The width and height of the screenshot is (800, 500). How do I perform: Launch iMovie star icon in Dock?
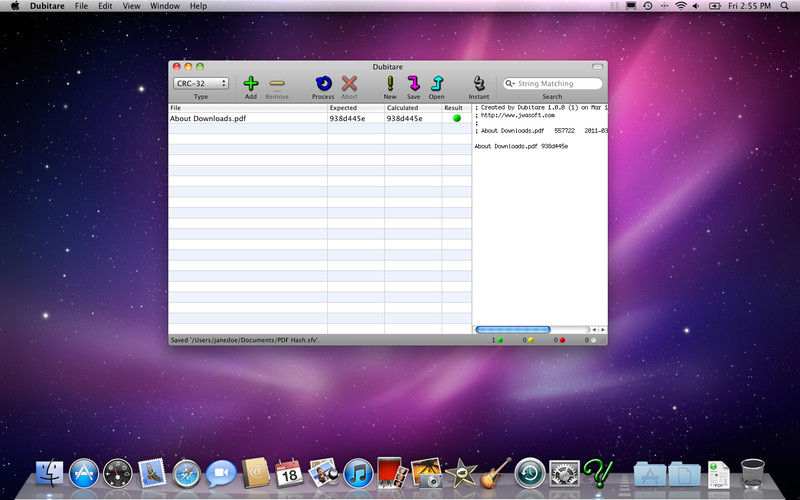coord(461,473)
